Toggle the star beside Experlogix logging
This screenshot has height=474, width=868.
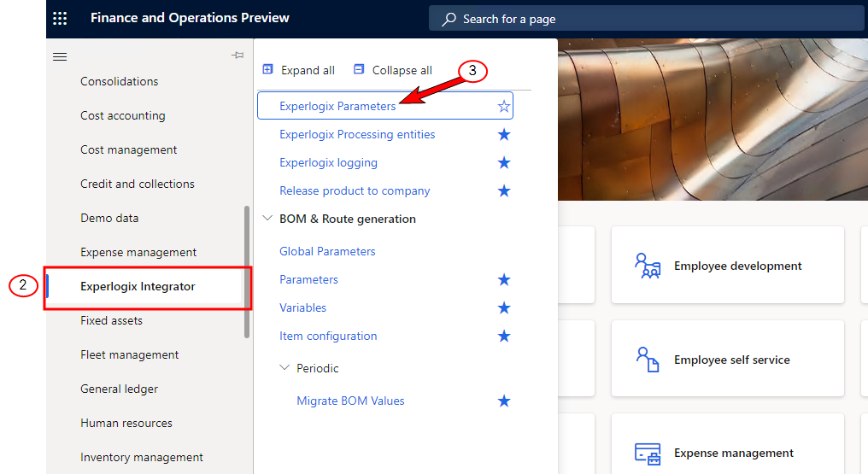click(x=504, y=162)
